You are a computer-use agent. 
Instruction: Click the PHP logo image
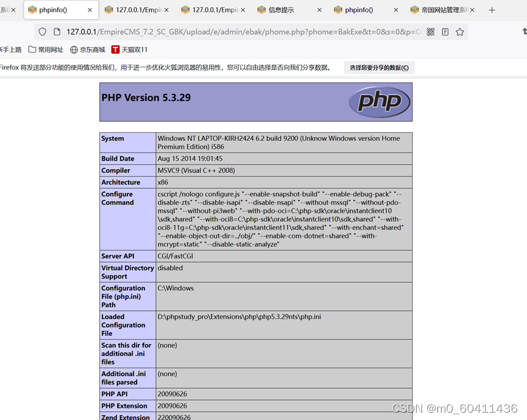(x=379, y=102)
